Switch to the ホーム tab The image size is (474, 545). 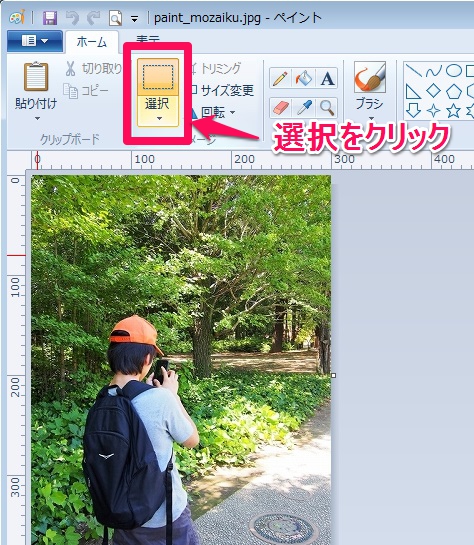click(92, 42)
